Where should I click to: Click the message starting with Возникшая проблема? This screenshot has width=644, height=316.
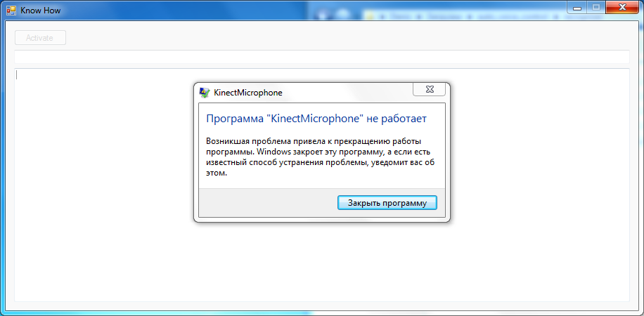[x=321, y=157]
